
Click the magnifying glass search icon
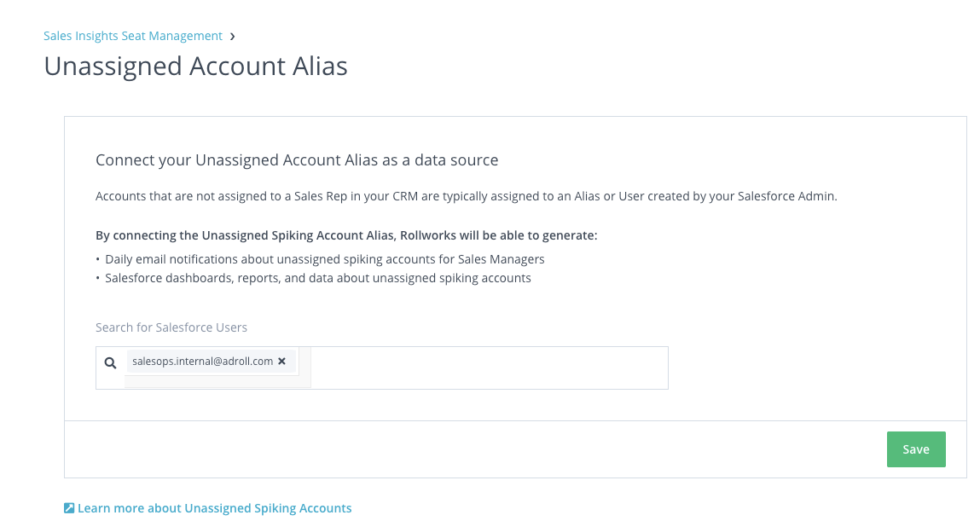pos(110,363)
